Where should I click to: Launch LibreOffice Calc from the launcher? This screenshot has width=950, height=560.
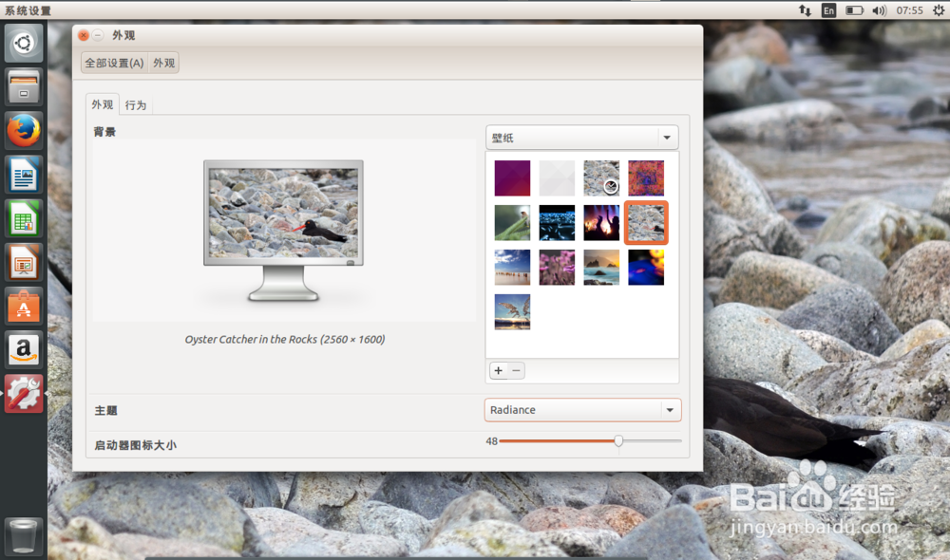(x=23, y=217)
